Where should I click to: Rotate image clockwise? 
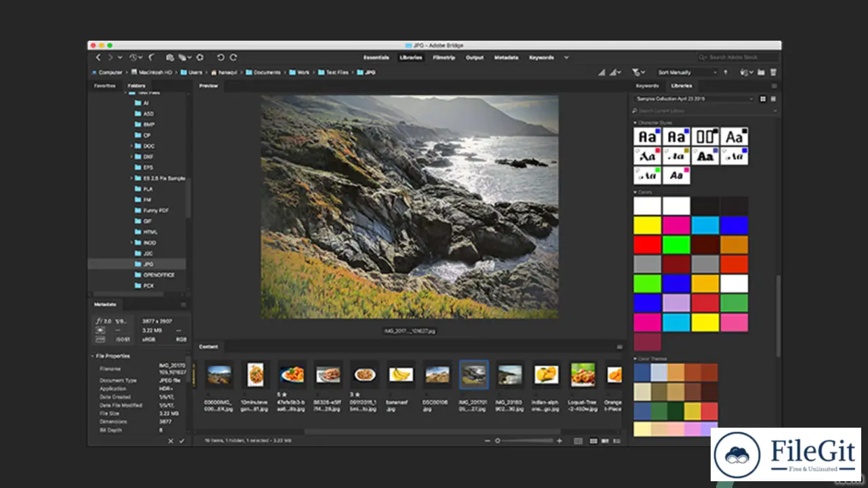click(233, 58)
